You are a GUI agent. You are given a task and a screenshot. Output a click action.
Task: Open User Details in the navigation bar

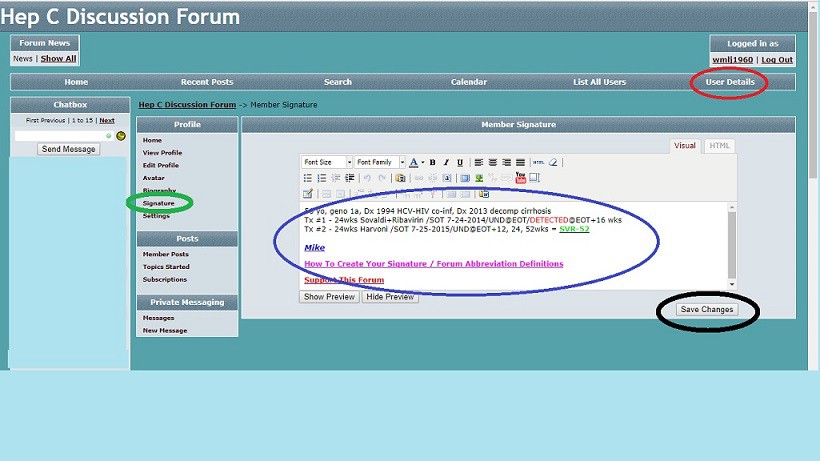[x=729, y=82]
